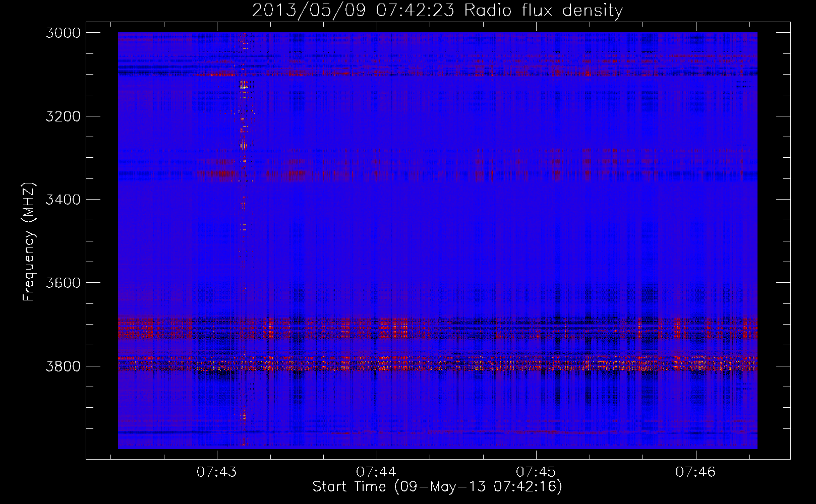
Task: Click the 07:43 time axis label
Action: (217, 472)
